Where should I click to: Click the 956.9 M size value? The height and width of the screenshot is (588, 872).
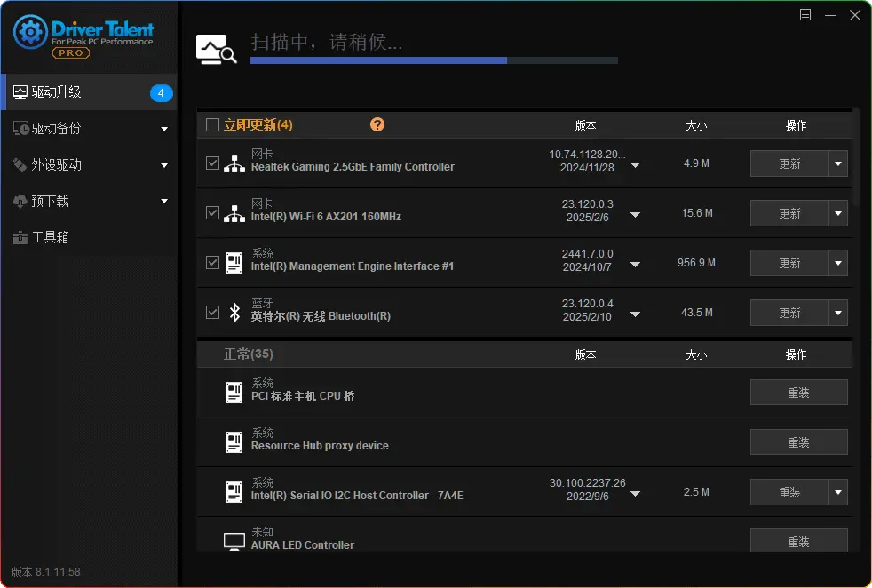696,263
